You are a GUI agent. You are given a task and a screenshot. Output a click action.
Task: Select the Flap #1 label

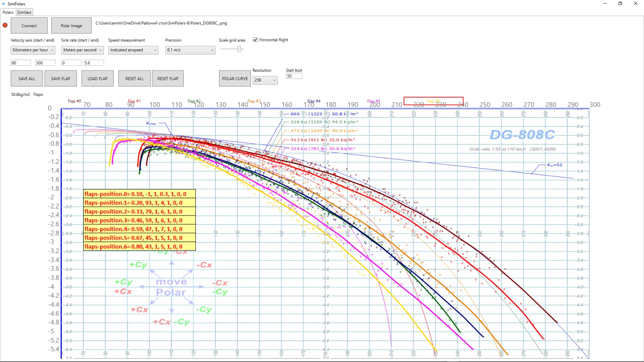pyautogui.click(x=134, y=101)
